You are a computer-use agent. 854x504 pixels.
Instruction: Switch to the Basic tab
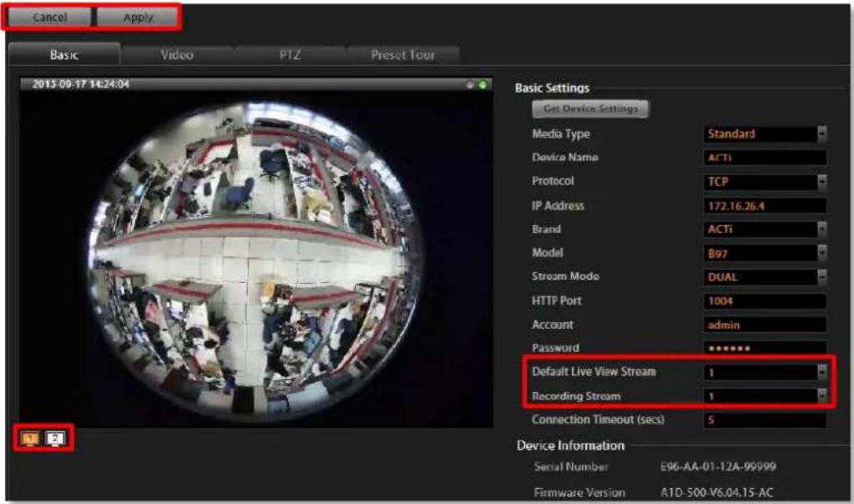point(64,54)
